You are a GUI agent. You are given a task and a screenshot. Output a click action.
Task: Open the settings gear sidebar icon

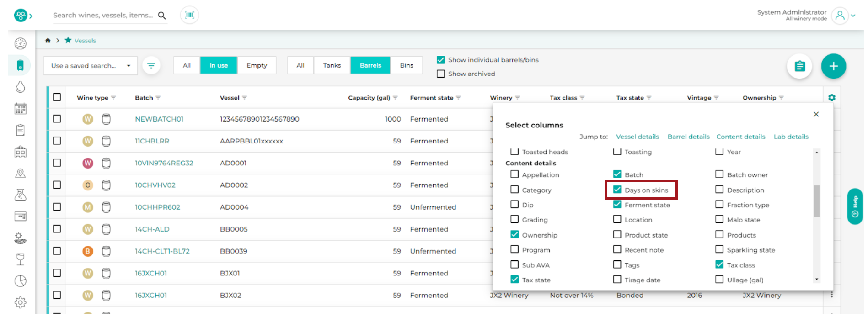click(20, 302)
